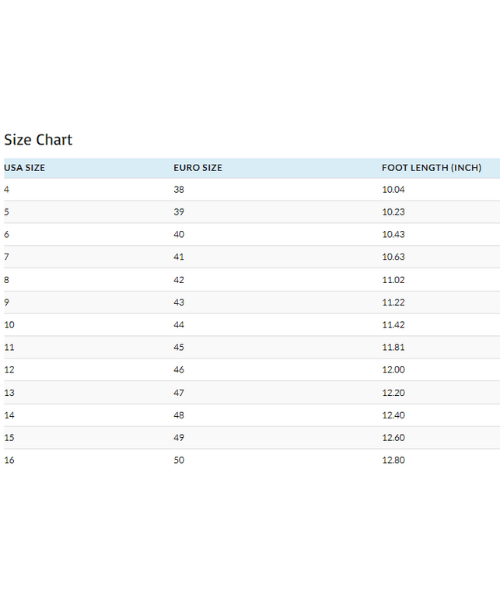The width and height of the screenshot is (500, 600).
Task: Select foot length 10.43 value
Action: click(393, 234)
